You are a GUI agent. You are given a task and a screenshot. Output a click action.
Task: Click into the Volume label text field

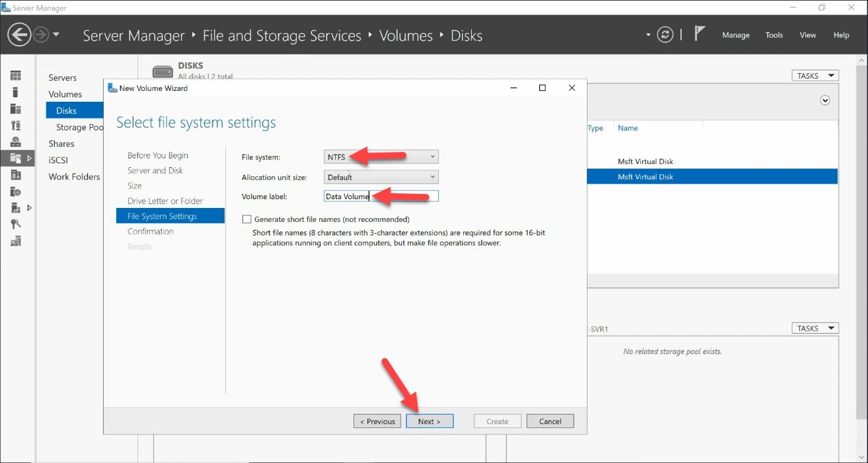(381, 197)
